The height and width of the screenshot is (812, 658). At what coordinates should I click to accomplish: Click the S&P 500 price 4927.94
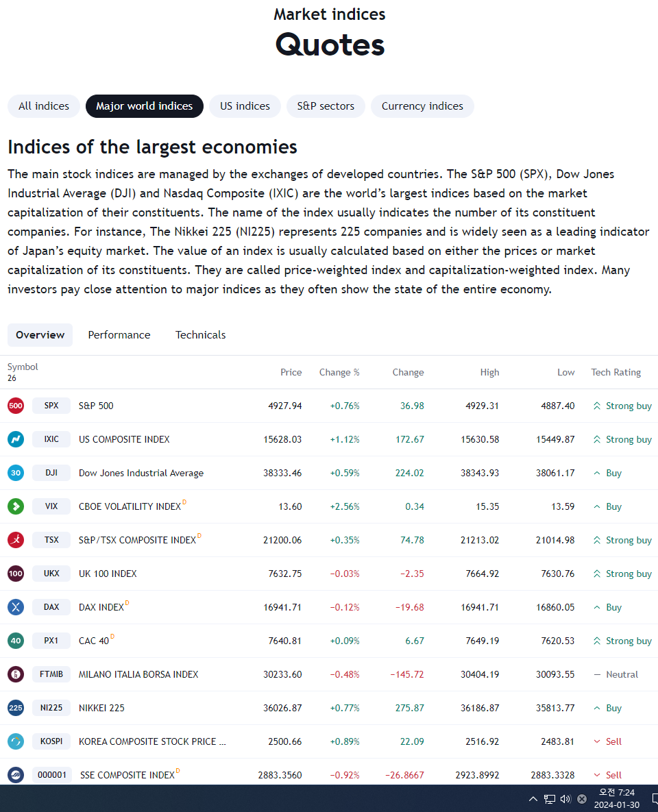click(285, 406)
